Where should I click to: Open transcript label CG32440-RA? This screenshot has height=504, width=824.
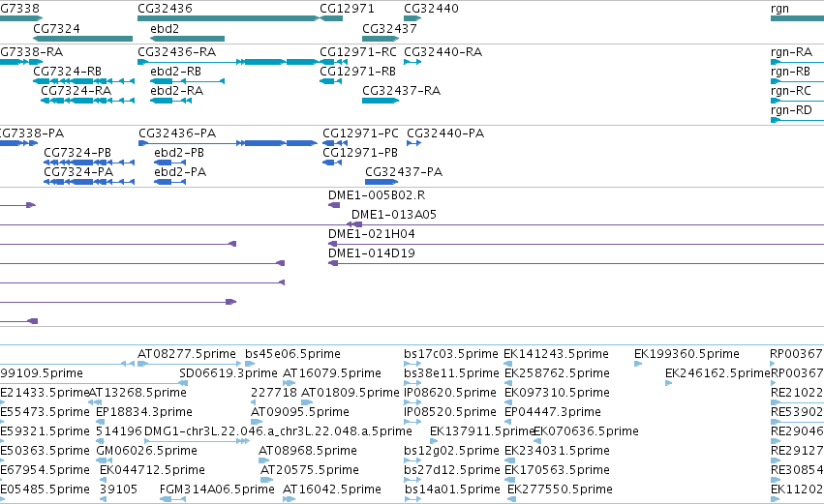coord(443,52)
